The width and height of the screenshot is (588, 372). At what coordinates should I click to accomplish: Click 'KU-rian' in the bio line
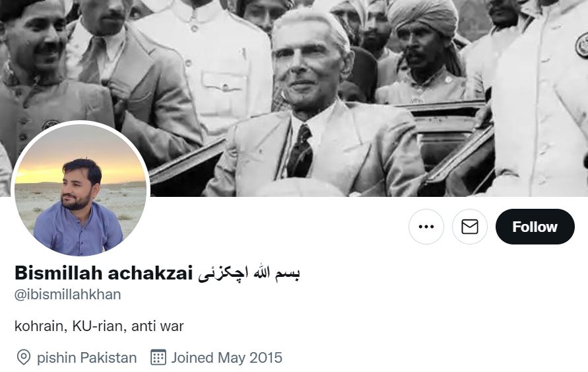98,326
